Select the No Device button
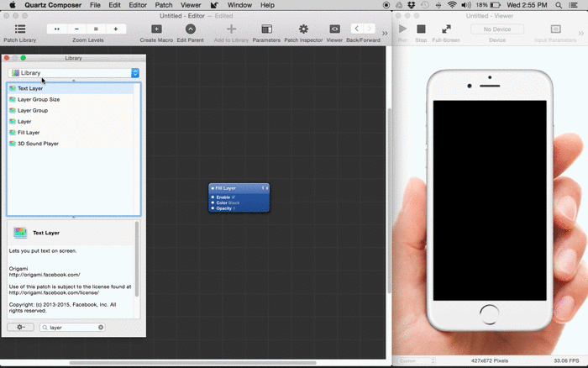588x368 pixels. pos(497,29)
